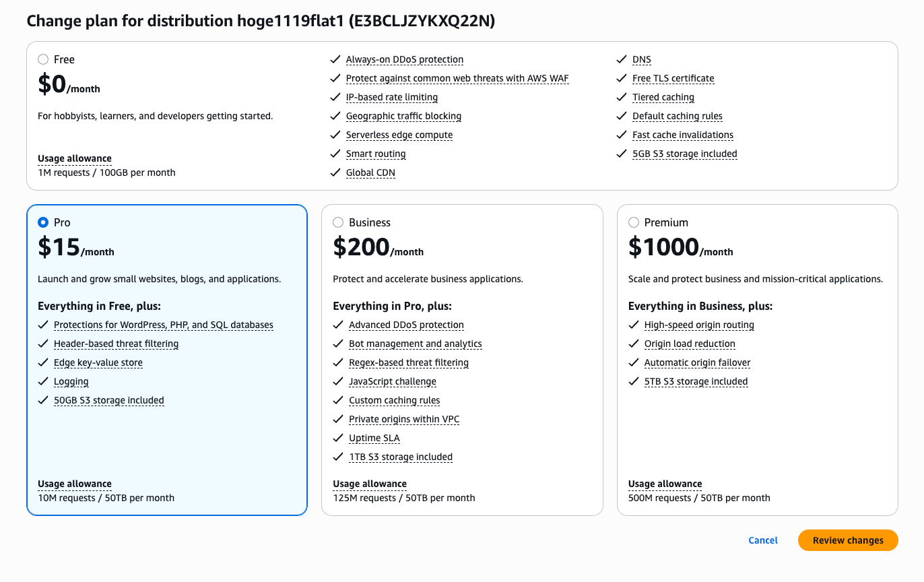924x582 pixels.
Task: Choose the Premium plan radio button
Action: [634, 222]
